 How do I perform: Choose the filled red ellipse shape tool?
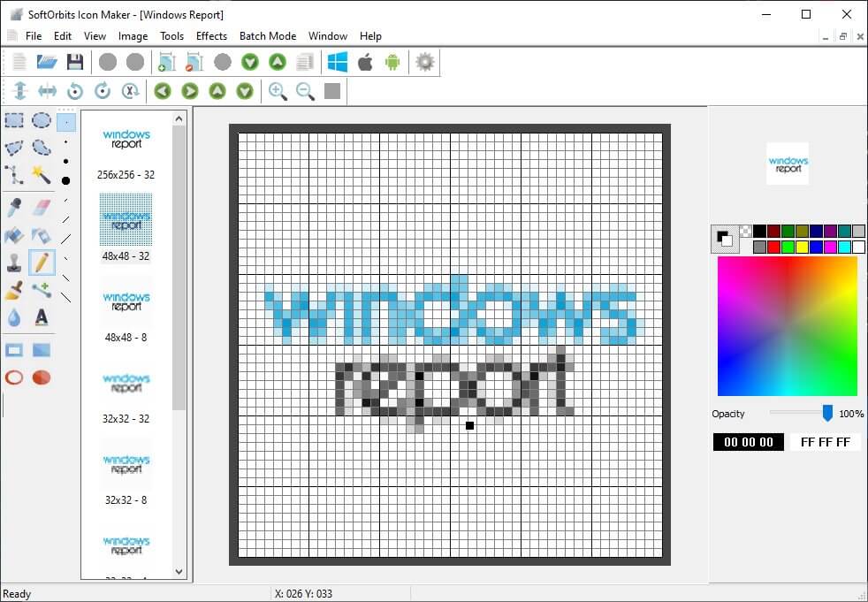coord(42,377)
